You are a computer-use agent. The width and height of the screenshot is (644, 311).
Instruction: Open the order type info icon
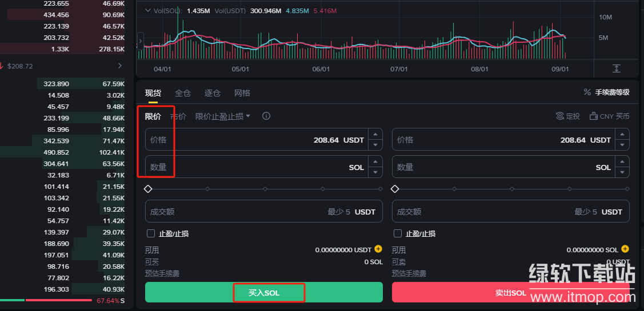pyautogui.click(x=266, y=116)
